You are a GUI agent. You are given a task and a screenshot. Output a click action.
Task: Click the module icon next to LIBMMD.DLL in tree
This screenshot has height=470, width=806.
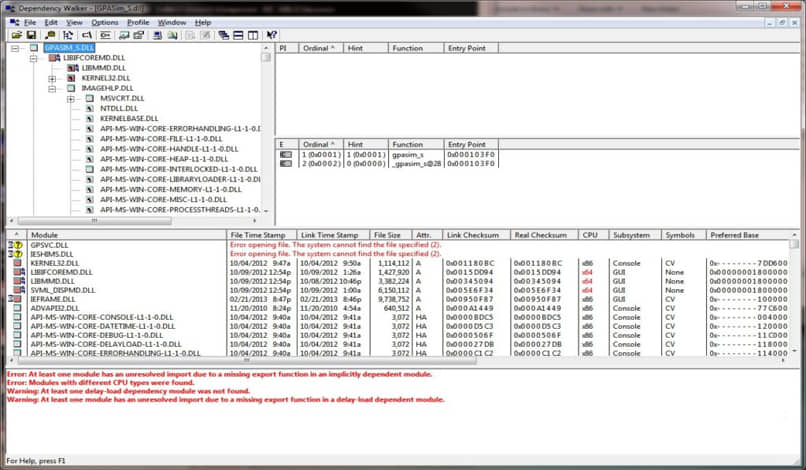pyautogui.click(x=71, y=68)
